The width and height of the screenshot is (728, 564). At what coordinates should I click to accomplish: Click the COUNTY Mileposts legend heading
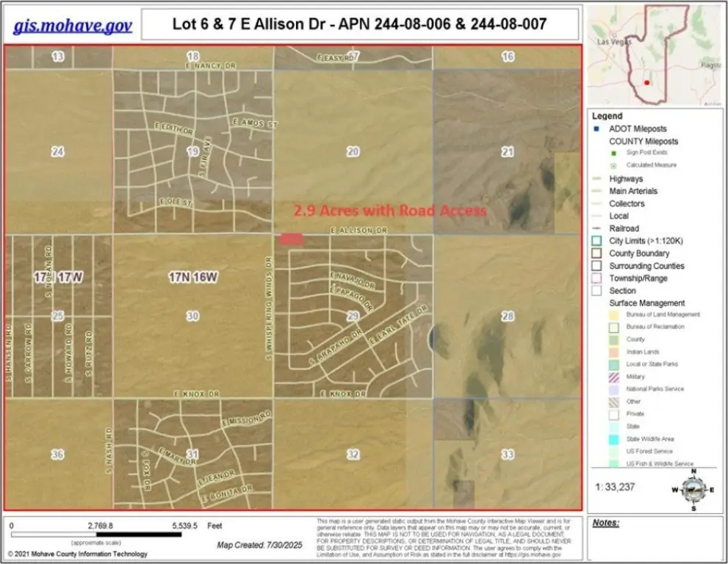(644, 141)
